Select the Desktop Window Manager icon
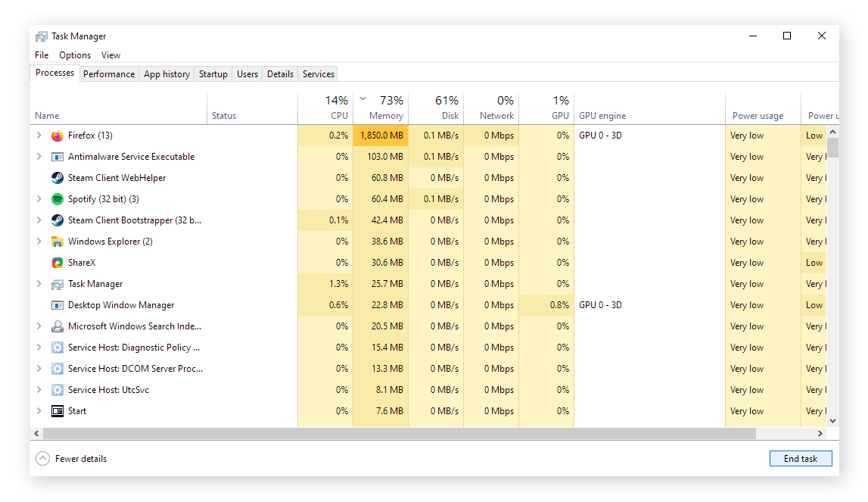Screen dimensions: 868x502 point(58,305)
